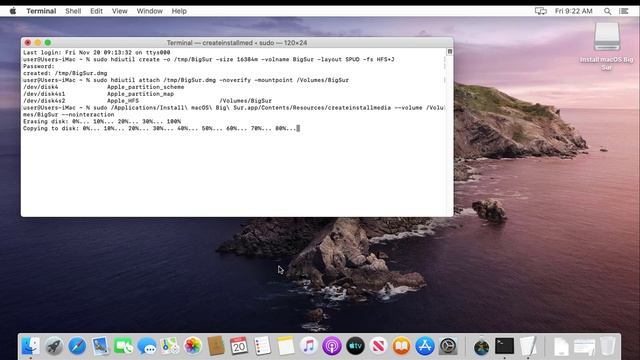Open App Store from the Dock
Image resolution: width=640 pixels, height=360 pixels.
point(425,346)
